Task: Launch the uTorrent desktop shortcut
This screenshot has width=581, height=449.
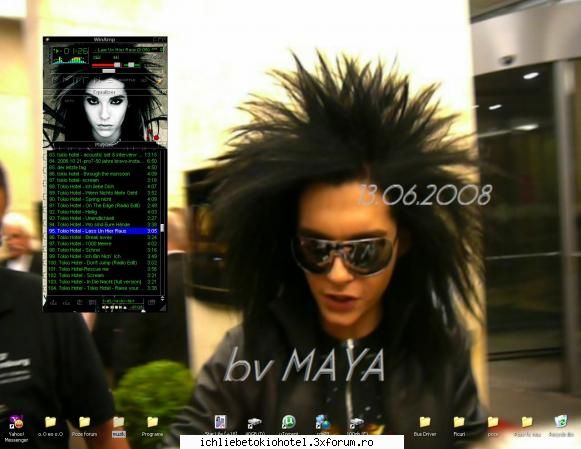Action: (x=289, y=425)
